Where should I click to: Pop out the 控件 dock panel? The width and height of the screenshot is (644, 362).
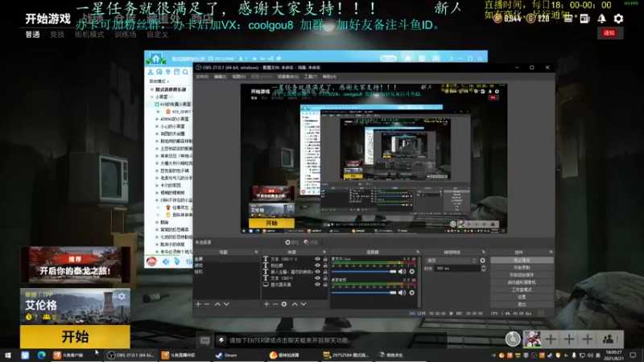point(551,252)
